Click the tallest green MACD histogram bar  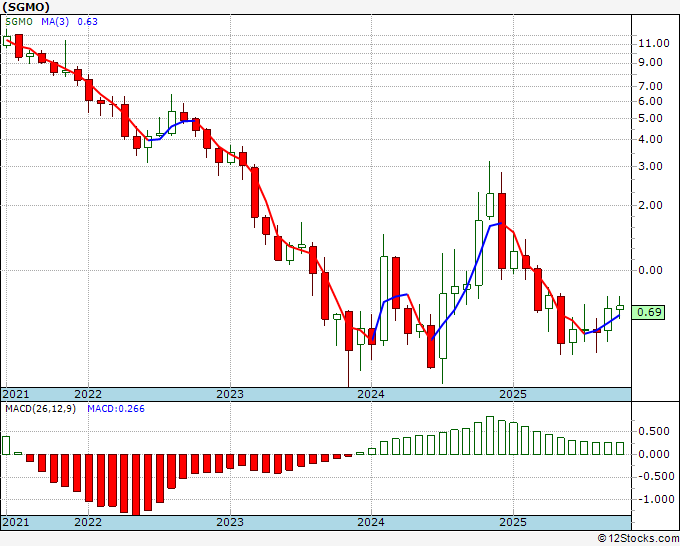490,435
